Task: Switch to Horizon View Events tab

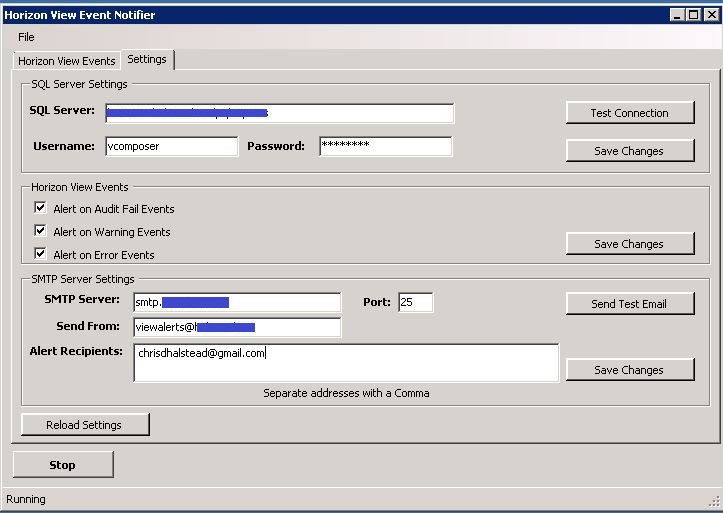Action: 66,61
